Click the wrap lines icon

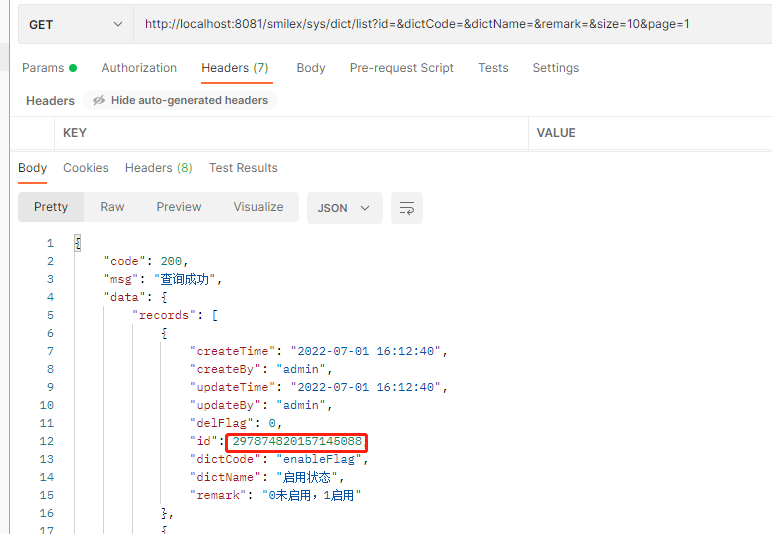(x=407, y=208)
